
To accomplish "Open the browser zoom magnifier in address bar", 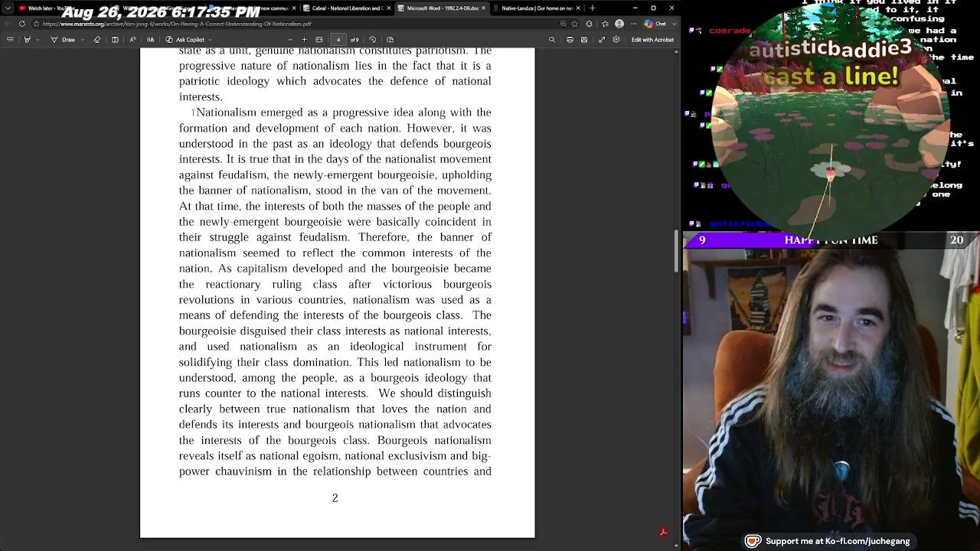I will [x=563, y=24].
